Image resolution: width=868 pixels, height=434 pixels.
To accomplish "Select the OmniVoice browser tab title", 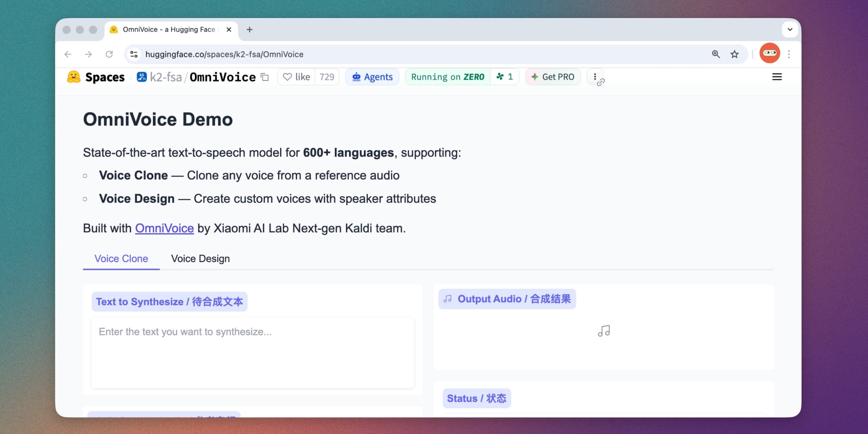I will click(x=169, y=29).
